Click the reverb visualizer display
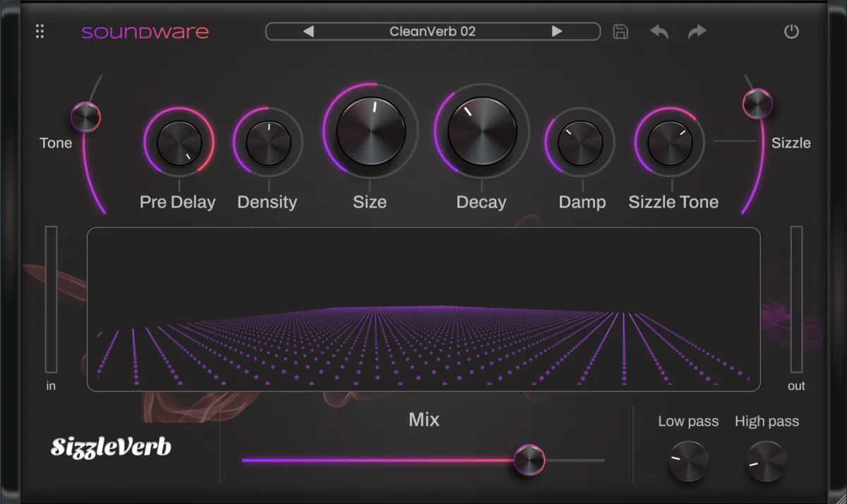The image size is (847, 504). click(x=423, y=309)
